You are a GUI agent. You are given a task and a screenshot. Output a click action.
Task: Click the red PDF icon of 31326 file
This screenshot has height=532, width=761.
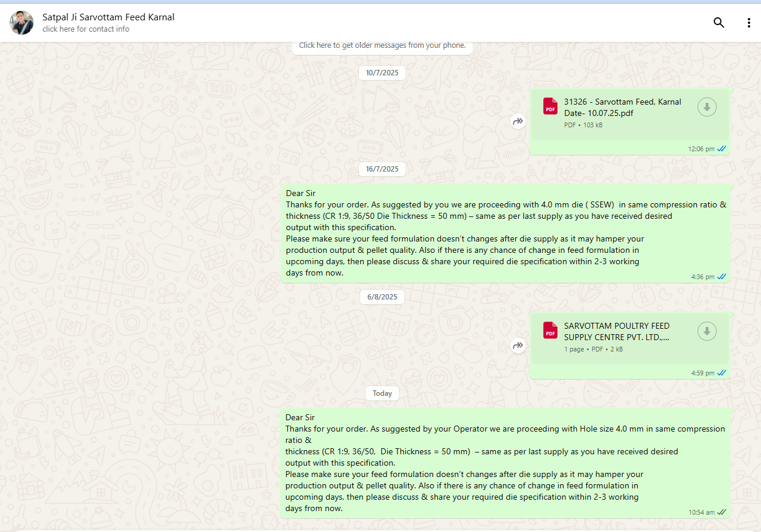click(550, 106)
